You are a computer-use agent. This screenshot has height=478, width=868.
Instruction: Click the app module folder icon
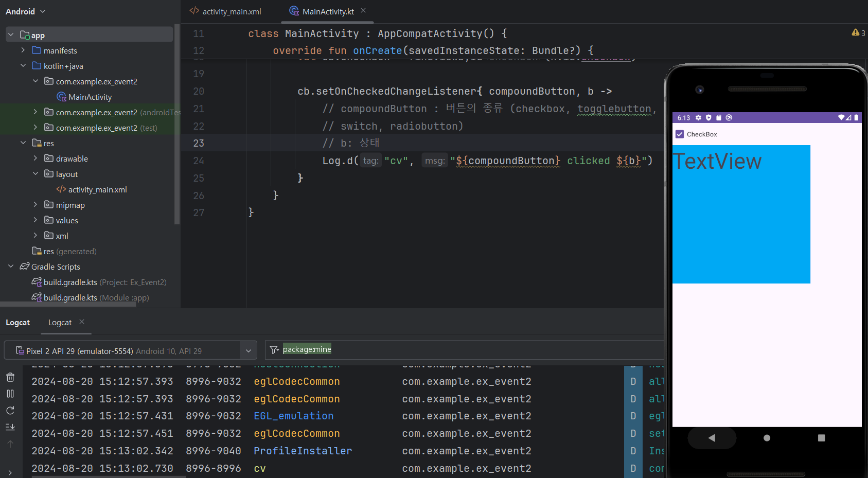click(25, 35)
